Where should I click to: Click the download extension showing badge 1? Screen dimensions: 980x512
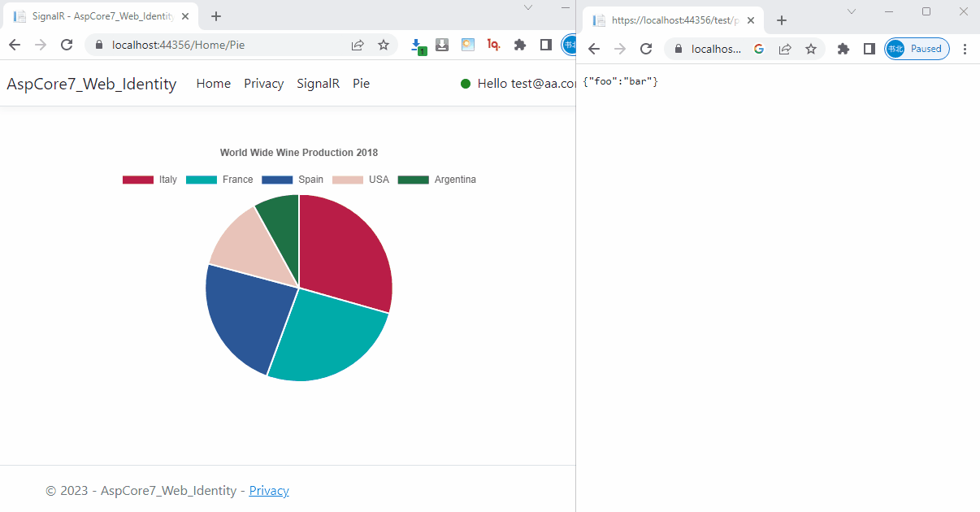coord(418,46)
